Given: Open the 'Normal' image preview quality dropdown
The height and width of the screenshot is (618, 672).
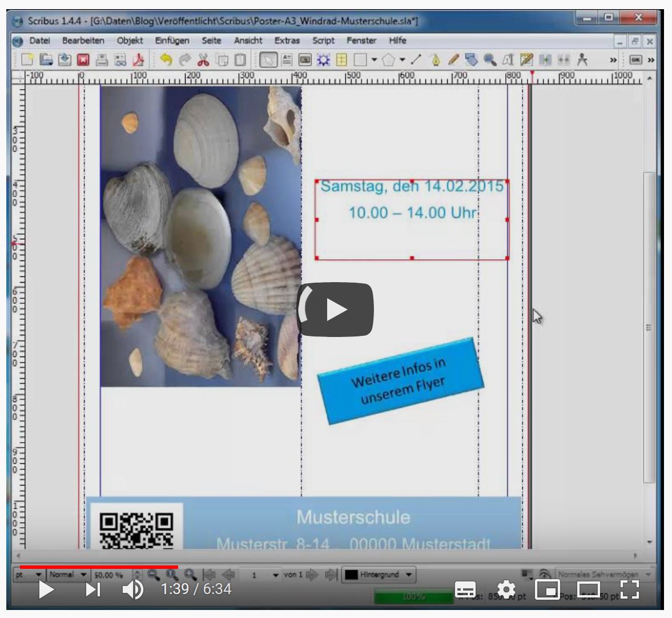Looking at the screenshot, I should tap(68, 574).
